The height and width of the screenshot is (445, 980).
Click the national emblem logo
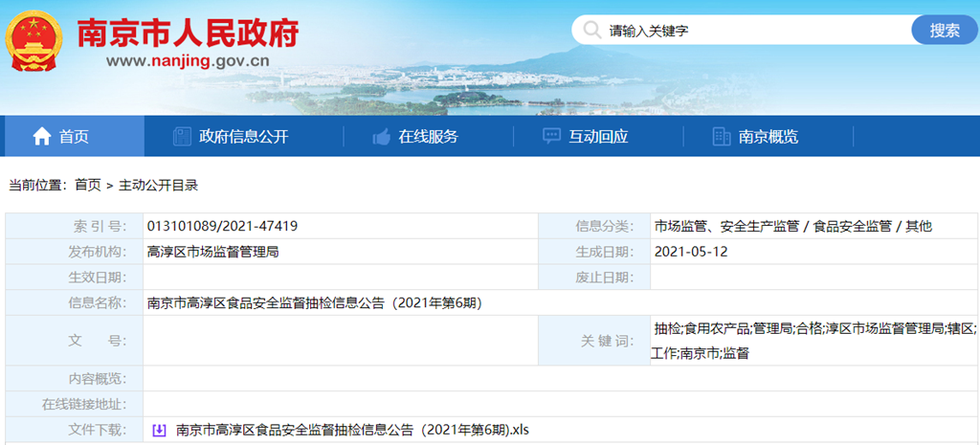click(x=35, y=41)
